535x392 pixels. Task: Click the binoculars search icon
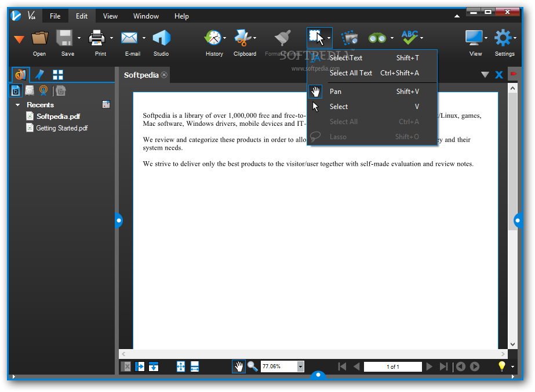click(x=377, y=38)
